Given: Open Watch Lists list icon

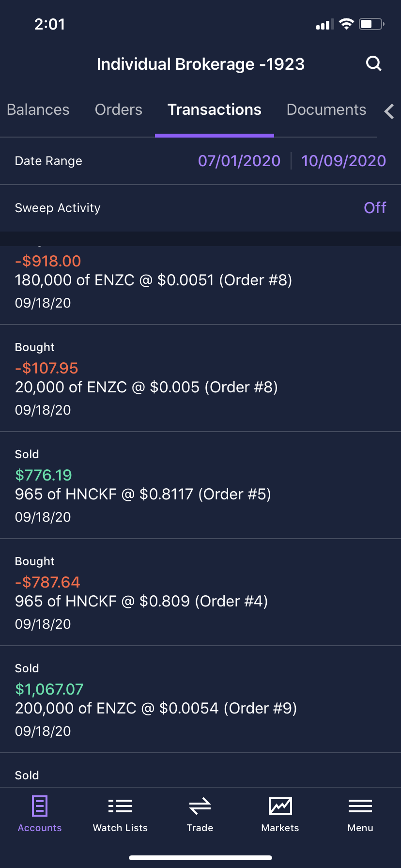Looking at the screenshot, I should [x=120, y=806].
